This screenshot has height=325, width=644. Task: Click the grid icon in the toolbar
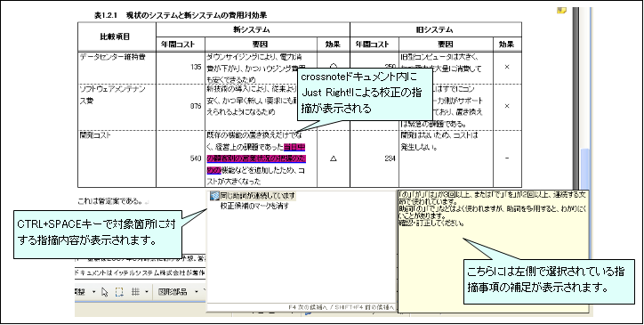point(135,292)
